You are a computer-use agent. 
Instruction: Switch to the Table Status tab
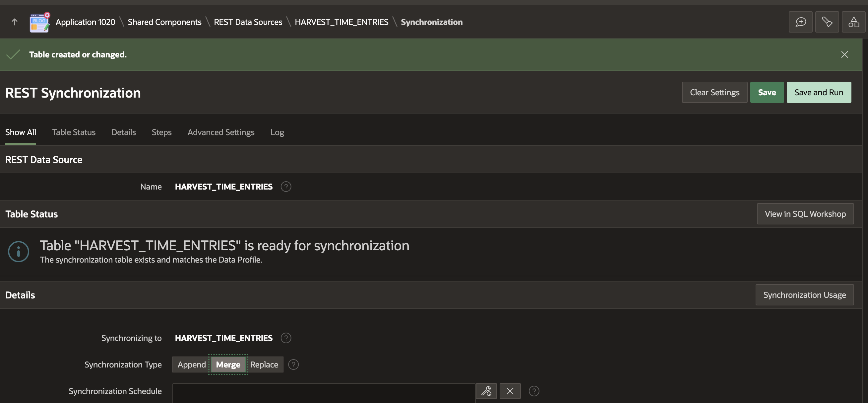tap(74, 132)
